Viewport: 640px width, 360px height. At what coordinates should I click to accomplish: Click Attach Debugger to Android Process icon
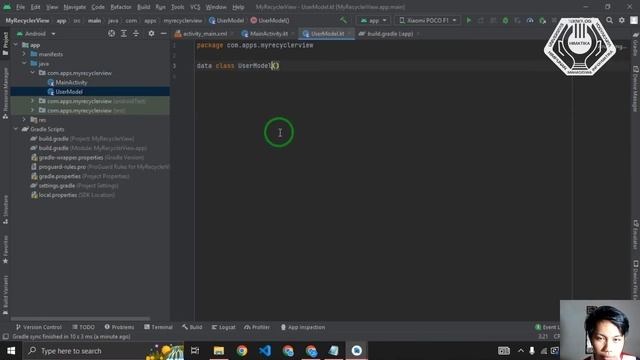542,20
